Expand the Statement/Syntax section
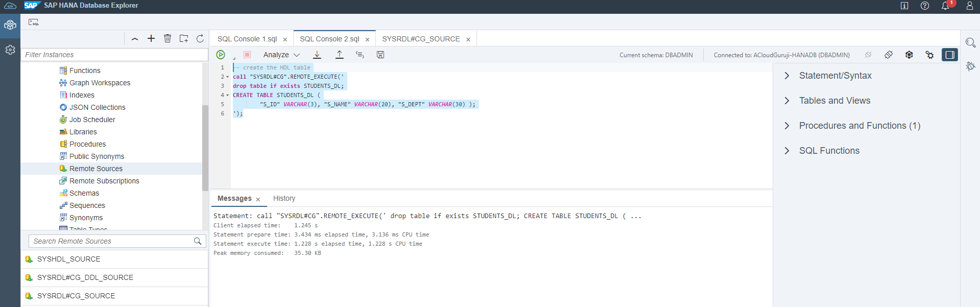This screenshot has height=307, width=980. pos(787,76)
